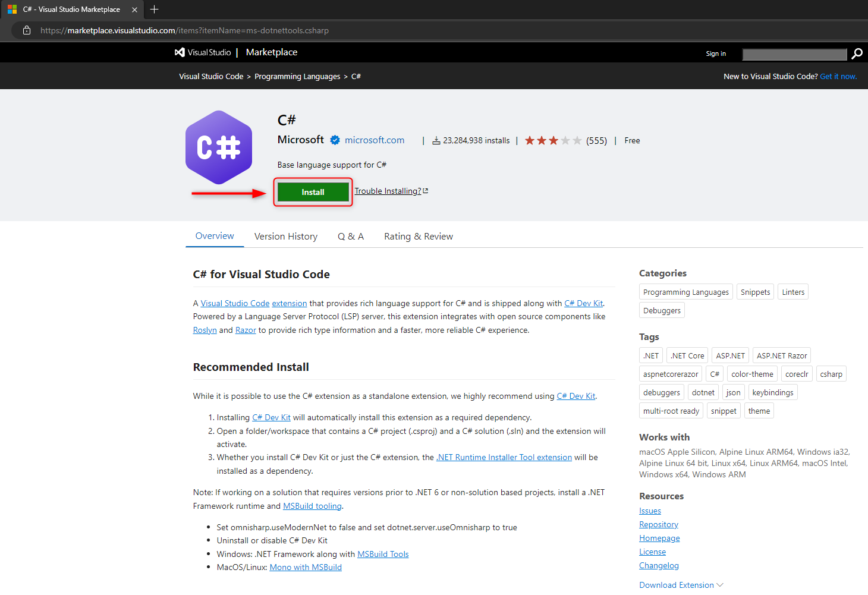Viewport: 868px width, 595px height.
Task: Open the microsoft.com publisher link
Action: coord(375,140)
